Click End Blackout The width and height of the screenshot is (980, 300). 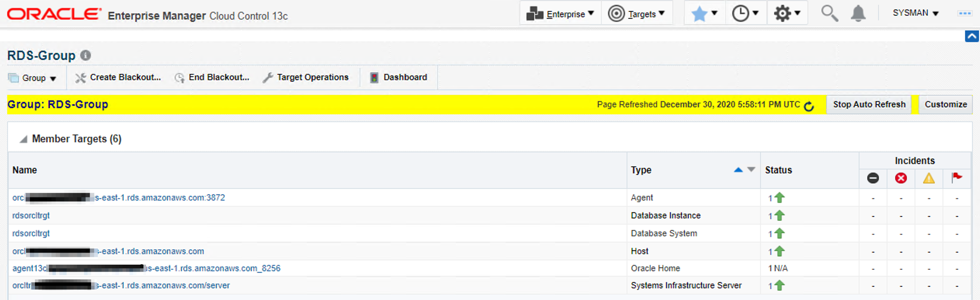212,77
